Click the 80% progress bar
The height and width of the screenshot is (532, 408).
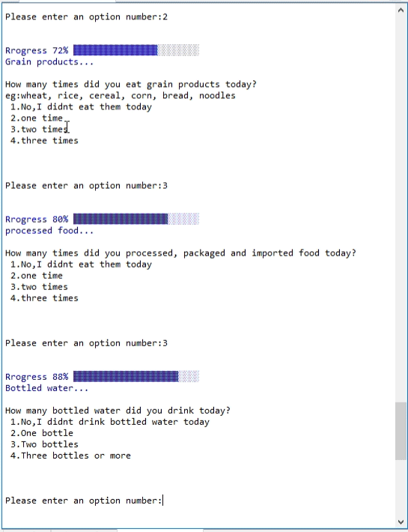pos(136,220)
